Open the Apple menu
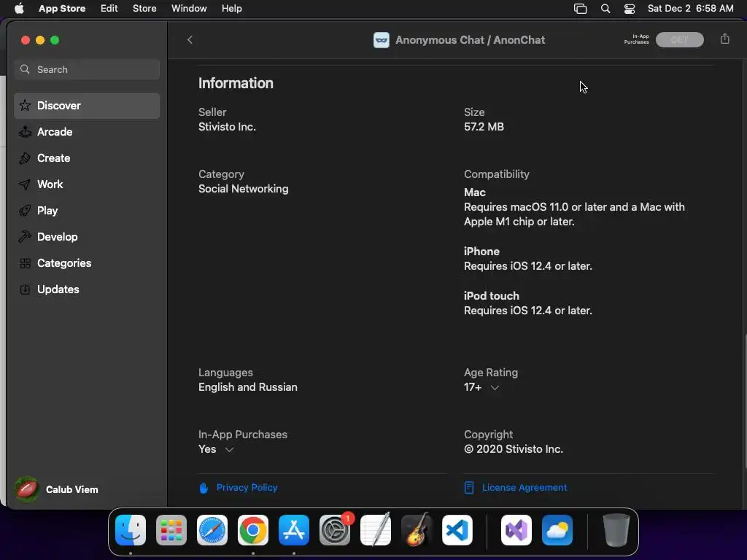Screen dimensions: 747x560 coord(19,9)
